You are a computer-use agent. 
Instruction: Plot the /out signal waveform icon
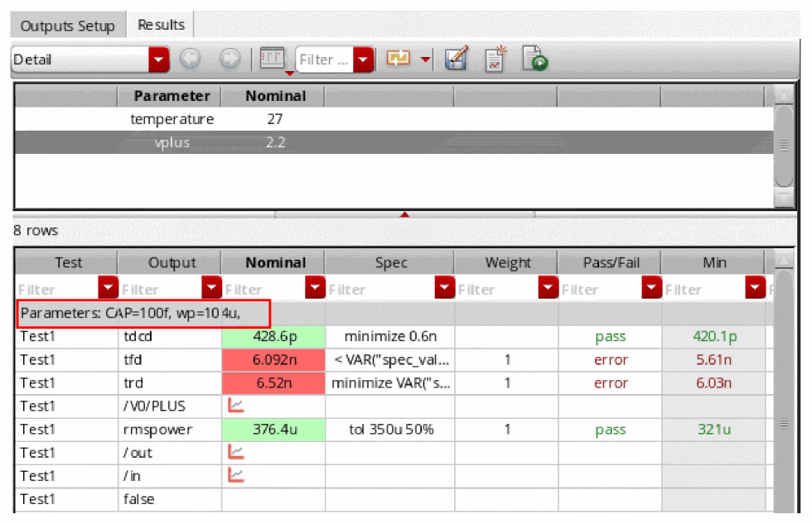coord(235,453)
